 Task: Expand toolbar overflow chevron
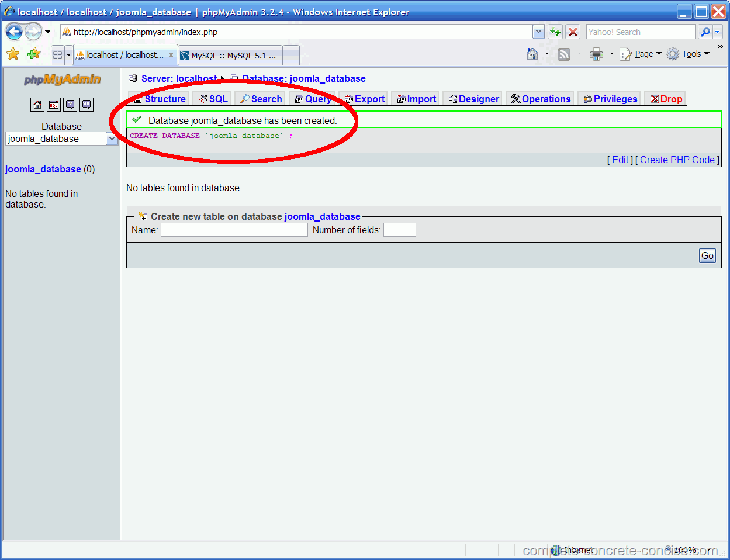tap(721, 47)
